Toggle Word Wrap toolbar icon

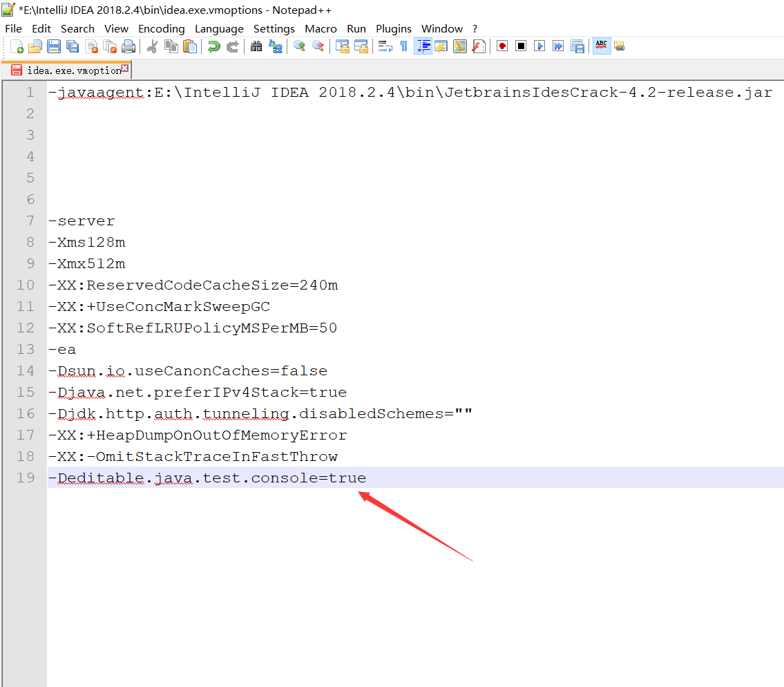point(385,46)
